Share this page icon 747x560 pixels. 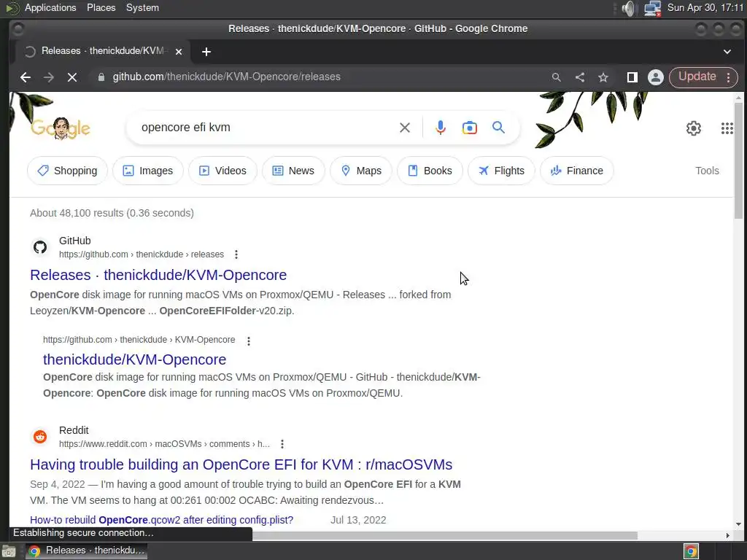tap(580, 77)
